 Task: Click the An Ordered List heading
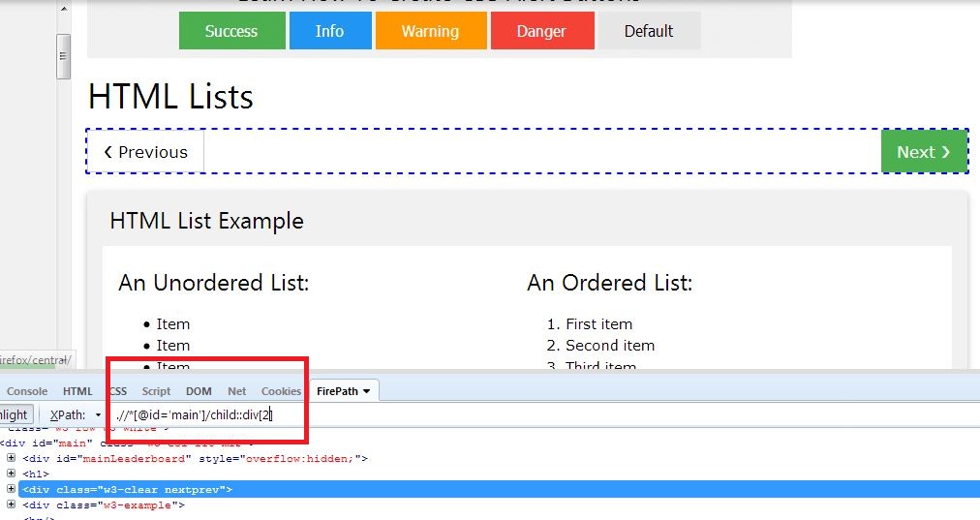click(610, 283)
